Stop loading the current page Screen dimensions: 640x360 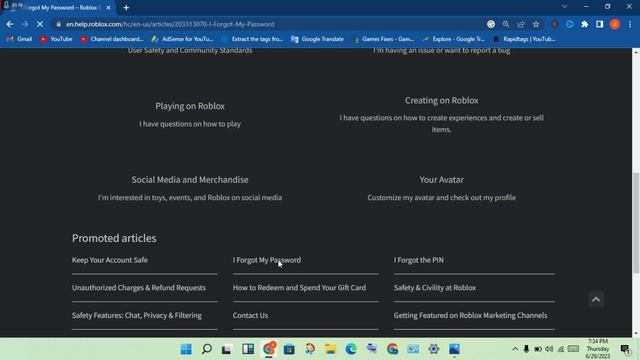(40, 24)
